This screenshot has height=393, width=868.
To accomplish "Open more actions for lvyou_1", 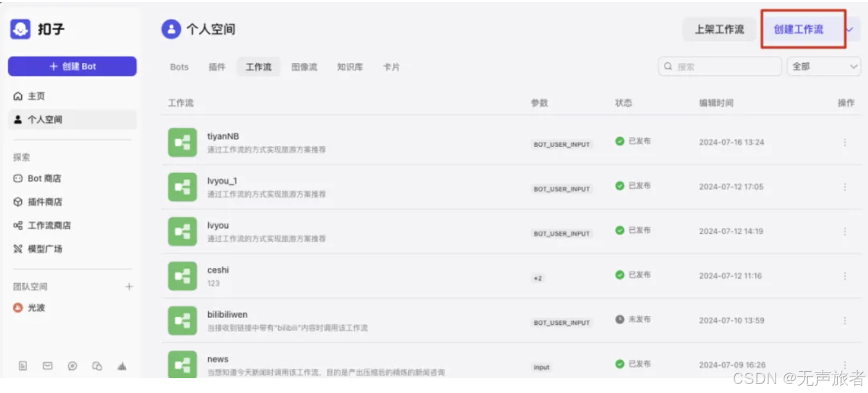I will [845, 187].
